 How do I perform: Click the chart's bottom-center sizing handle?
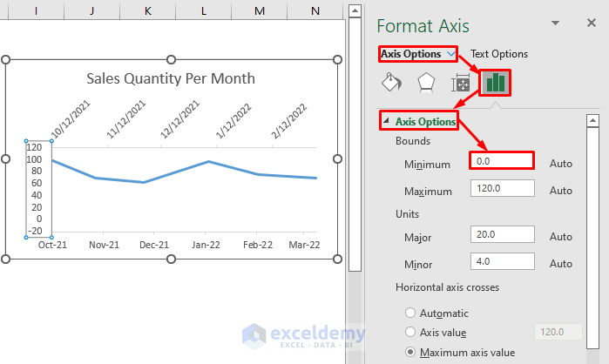pyautogui.click(x=172, y=259)
